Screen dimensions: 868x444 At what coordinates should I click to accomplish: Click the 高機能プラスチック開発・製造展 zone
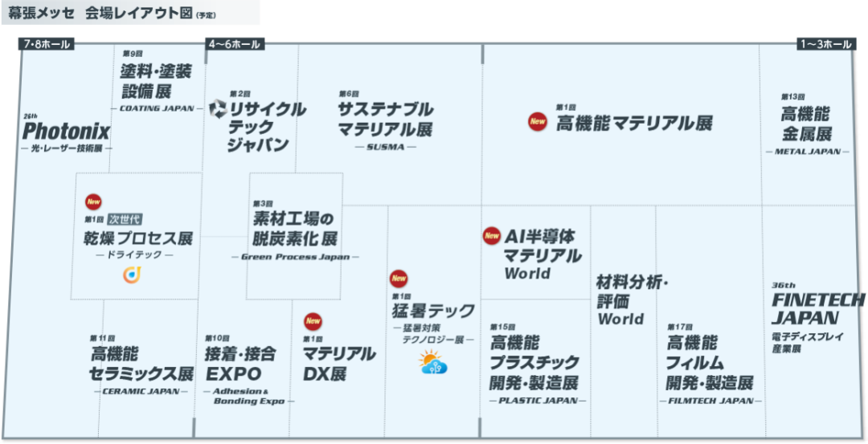click(534, 362)
